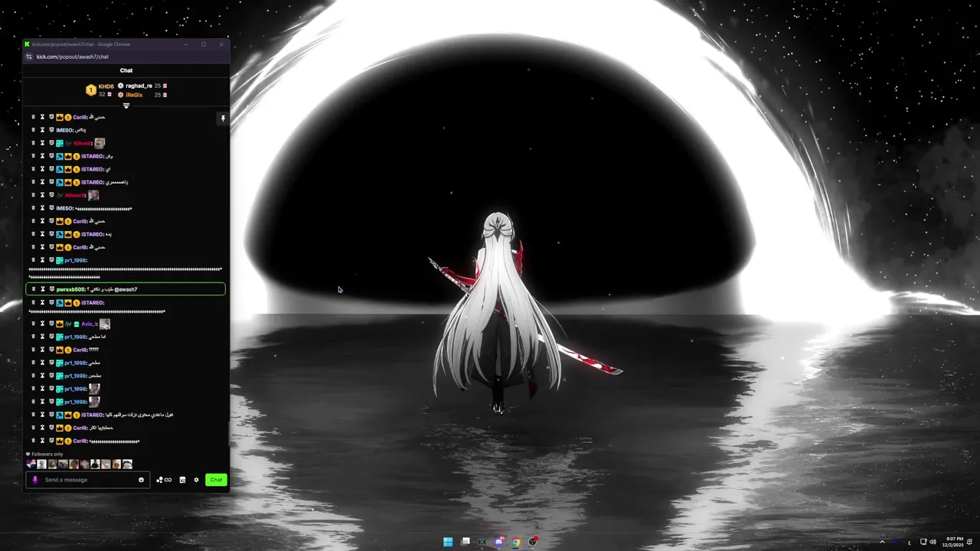Screen dimensions: 980x551
Task: Insert the last quick emote above message box
Action: tap(127, 465)
